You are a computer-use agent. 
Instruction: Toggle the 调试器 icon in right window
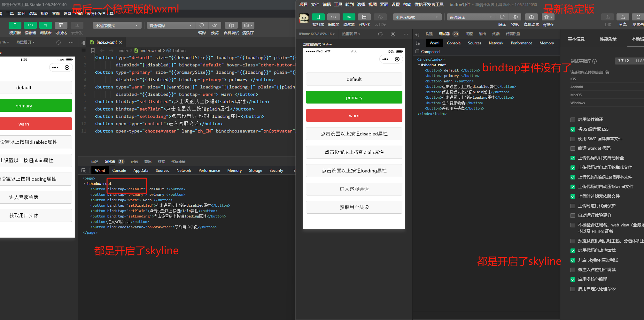(349, 17)
